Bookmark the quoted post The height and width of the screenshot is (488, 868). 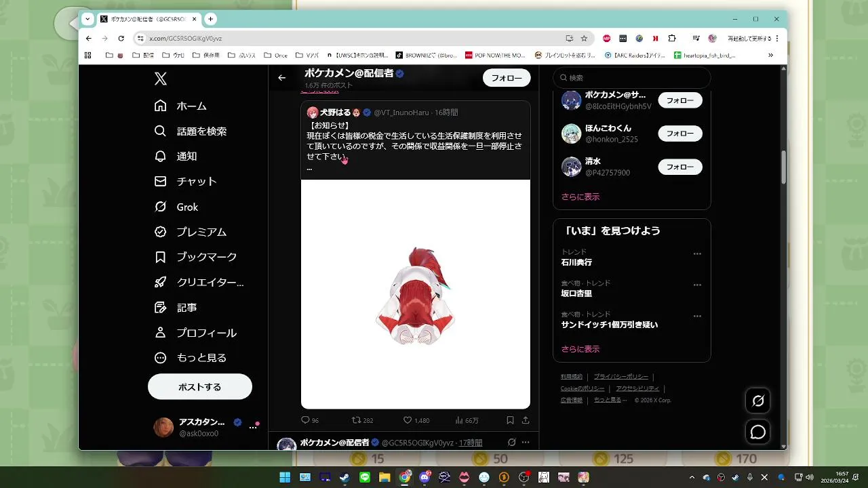click(x=510, y=420)
